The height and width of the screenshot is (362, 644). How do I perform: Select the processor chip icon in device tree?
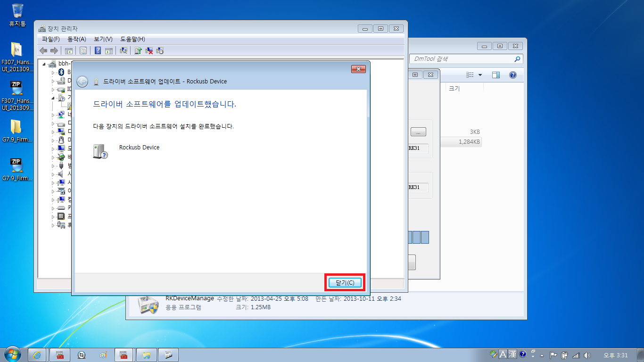(x=61, y=216)
